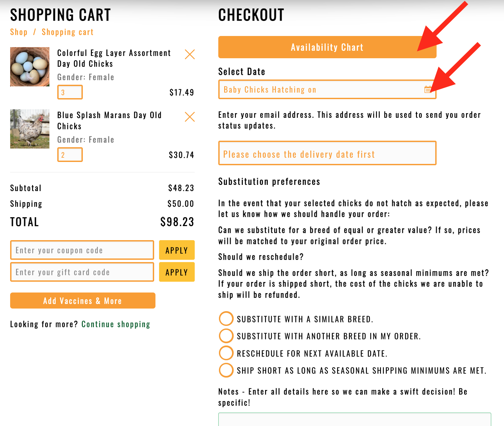Select 'Substitute with a similar breed' option
The image size is (504, 426).
click(226, 319)
